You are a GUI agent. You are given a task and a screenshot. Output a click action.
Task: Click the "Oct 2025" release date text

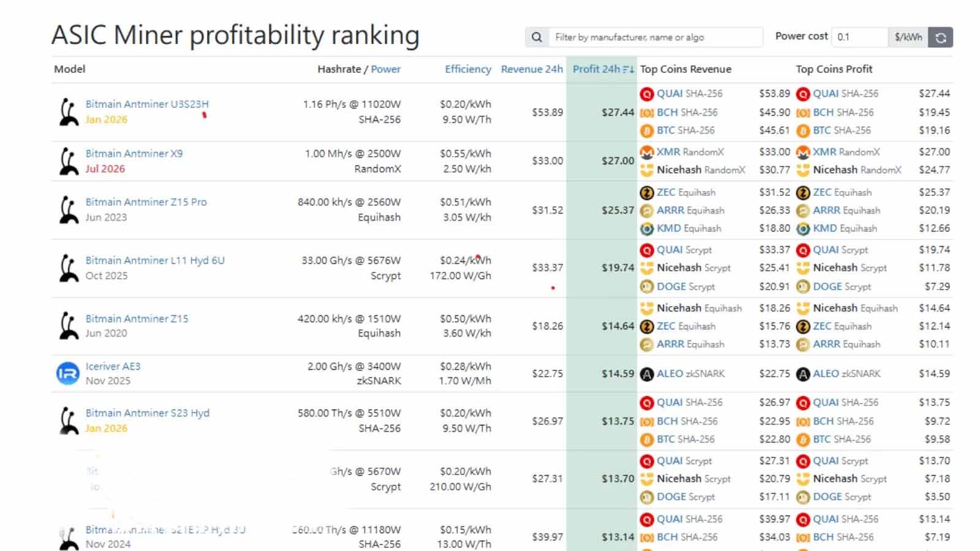107,275
